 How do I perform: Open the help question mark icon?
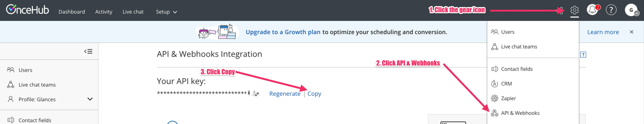point(611,10)
